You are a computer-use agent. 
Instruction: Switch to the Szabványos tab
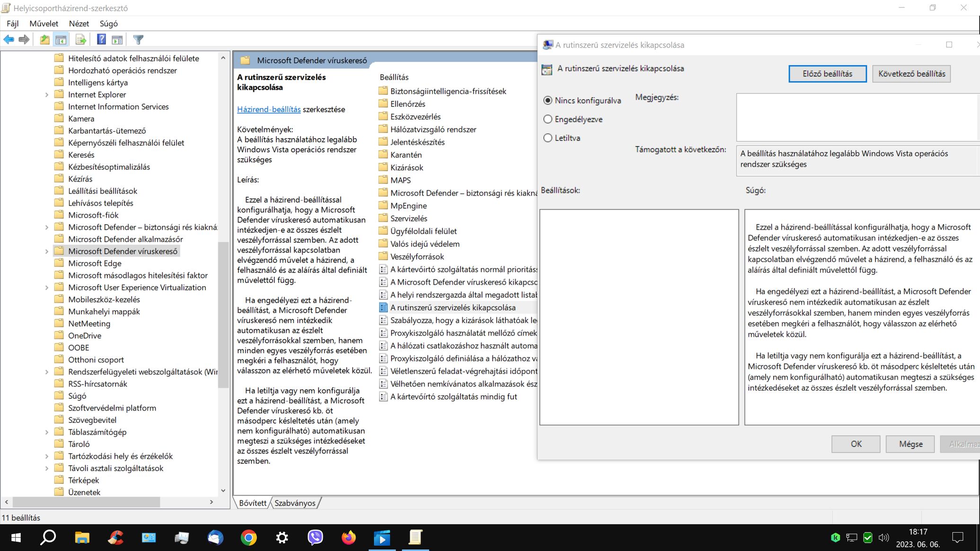click(295, 503)
